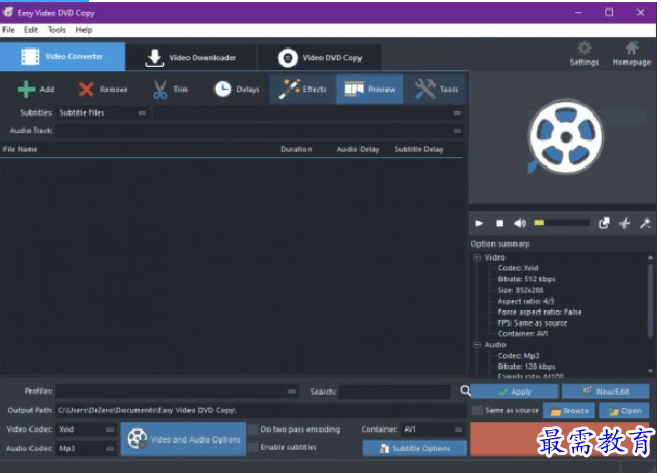Open the Audio Track dropdown

tap(260, 131)
